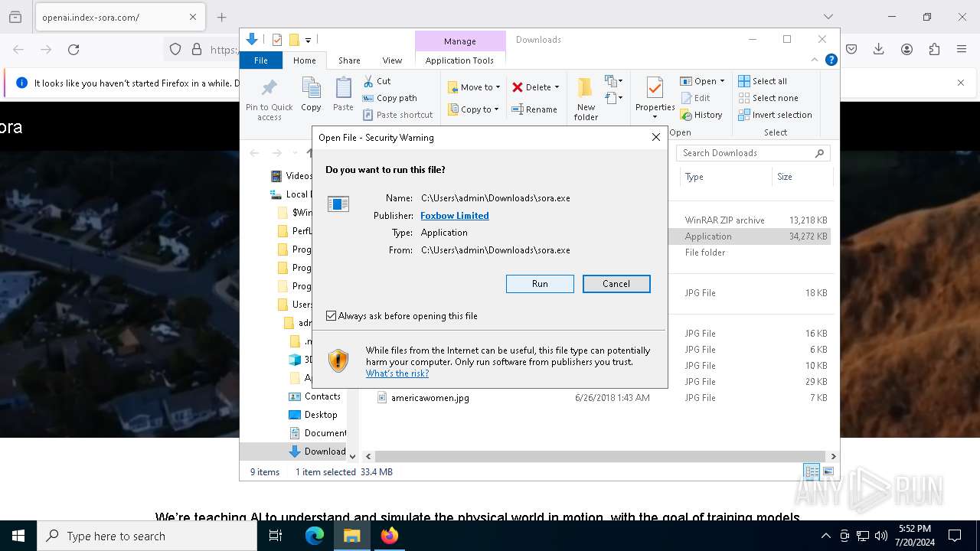Screen dimensions: 980x551
Task: Click Quick Access properties checkmark icon
Action: (277, 40)
